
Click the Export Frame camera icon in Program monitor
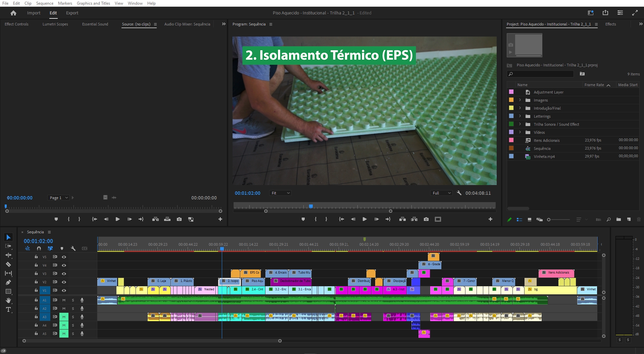click(x=426, y=219)
